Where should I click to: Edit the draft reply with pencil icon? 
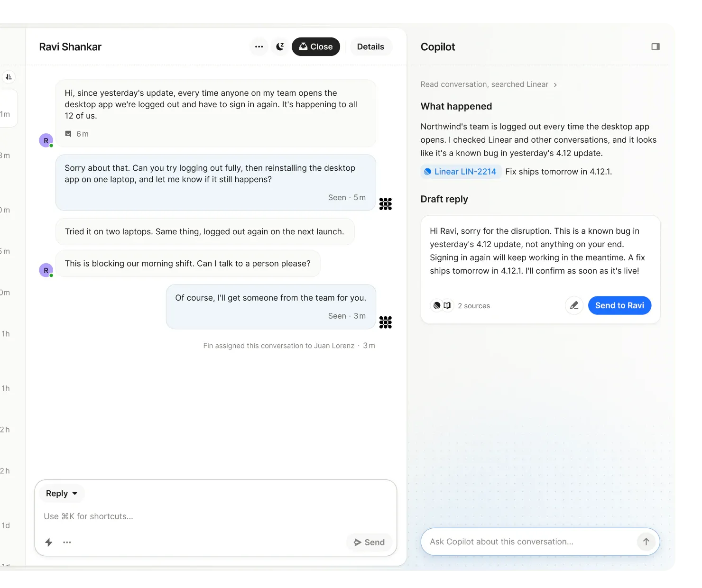point(574,305)
